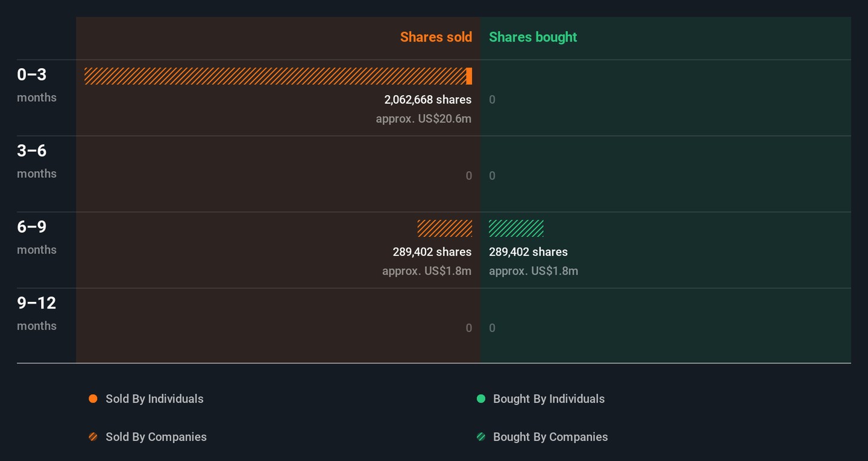868x461 pixels.
Task: Click the green Bought By Individuals legend dot
Action: point(481,399)
